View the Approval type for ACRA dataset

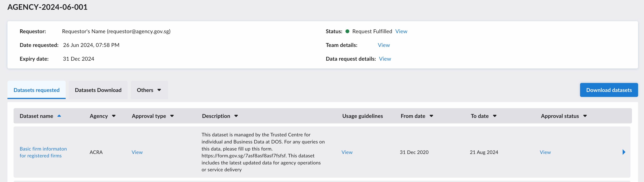point(137,152)
